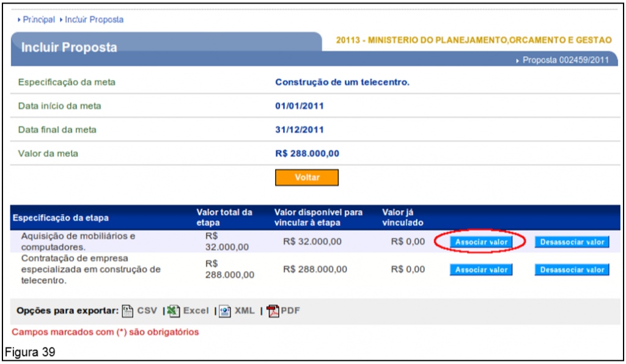Desassociar valor for Aquisição de mobiliários row
This screenshot has height=364, width=626.
pos(572,242)
